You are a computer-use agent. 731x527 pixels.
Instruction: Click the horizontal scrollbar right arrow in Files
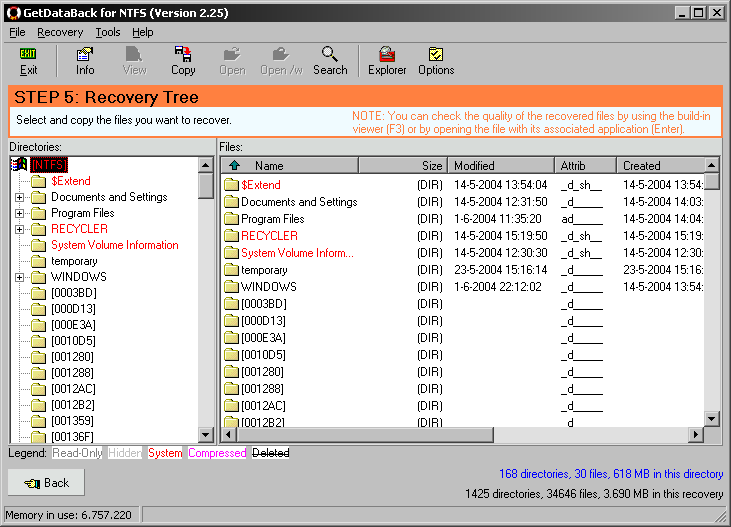point(696,434)
